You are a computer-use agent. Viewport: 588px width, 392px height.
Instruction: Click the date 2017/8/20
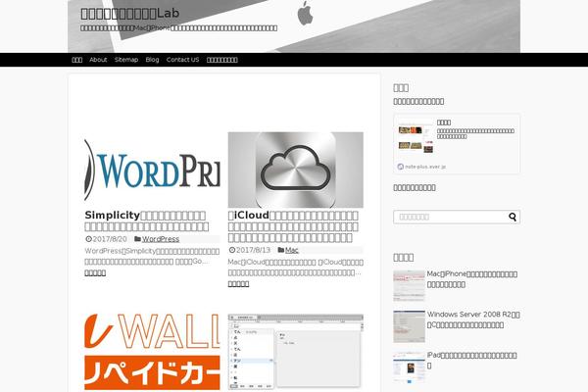pos(110,239)
